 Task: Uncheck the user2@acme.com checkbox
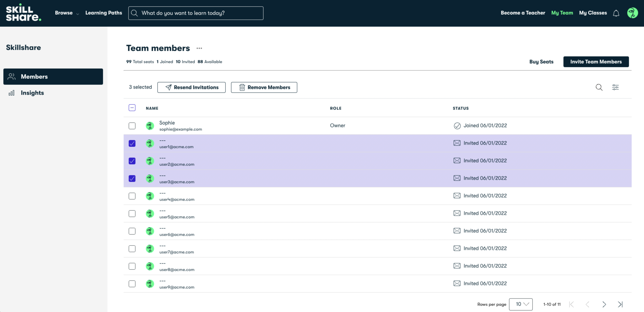(132, 161)
